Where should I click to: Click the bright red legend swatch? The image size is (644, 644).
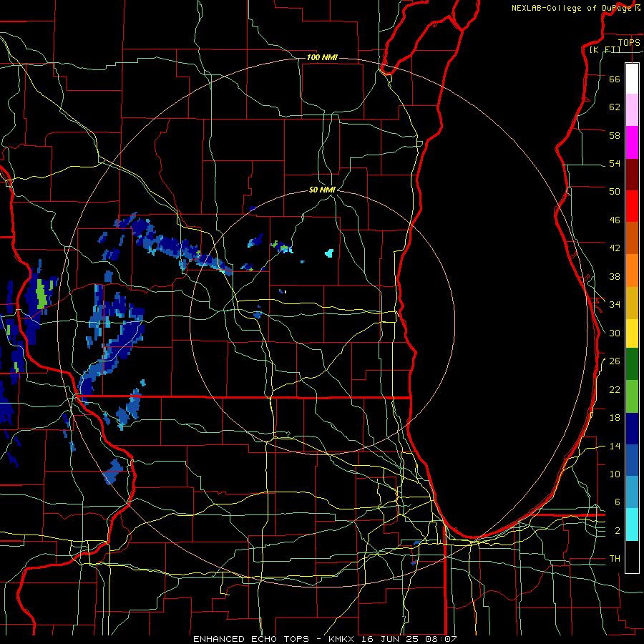(x=632, y=206)
